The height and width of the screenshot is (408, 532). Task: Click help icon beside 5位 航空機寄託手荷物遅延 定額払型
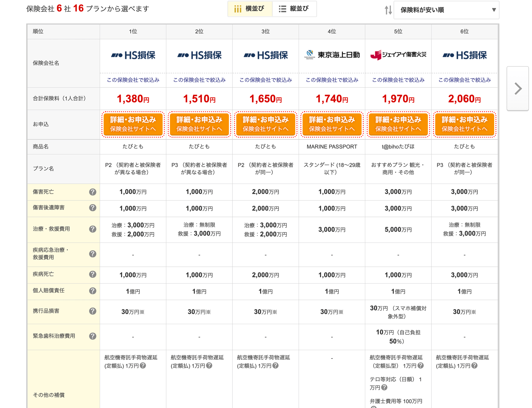[x=421, y=366]
